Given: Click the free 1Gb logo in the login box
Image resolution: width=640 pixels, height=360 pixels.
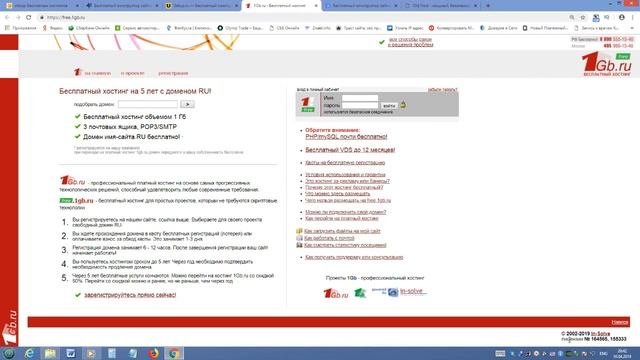Looking at the screenshot, I should tap(308, 104).
